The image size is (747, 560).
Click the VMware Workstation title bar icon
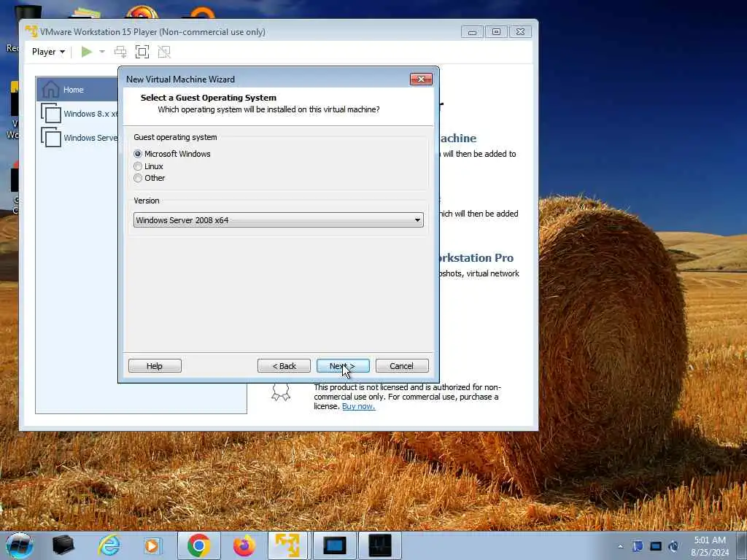tap(31, 31)
